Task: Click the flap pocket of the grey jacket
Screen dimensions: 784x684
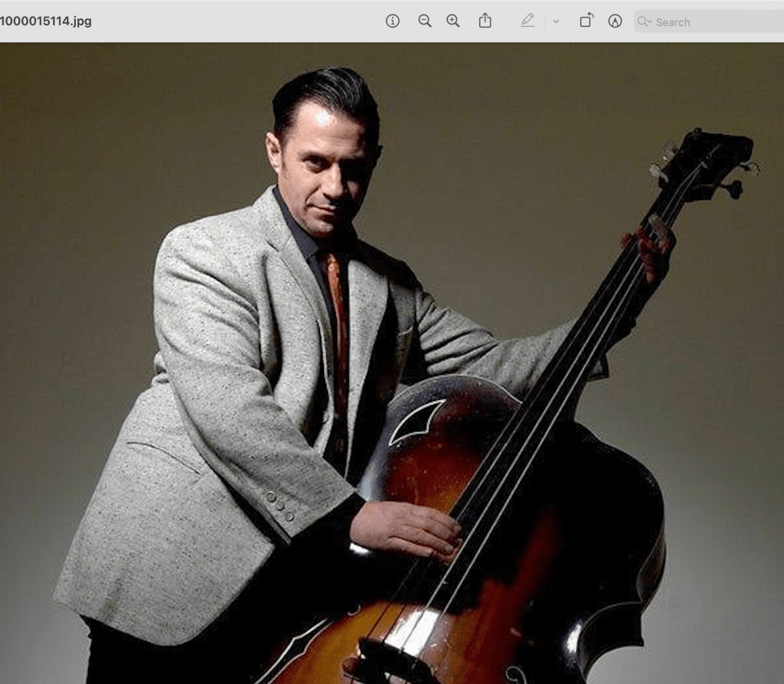Action: 165,453
